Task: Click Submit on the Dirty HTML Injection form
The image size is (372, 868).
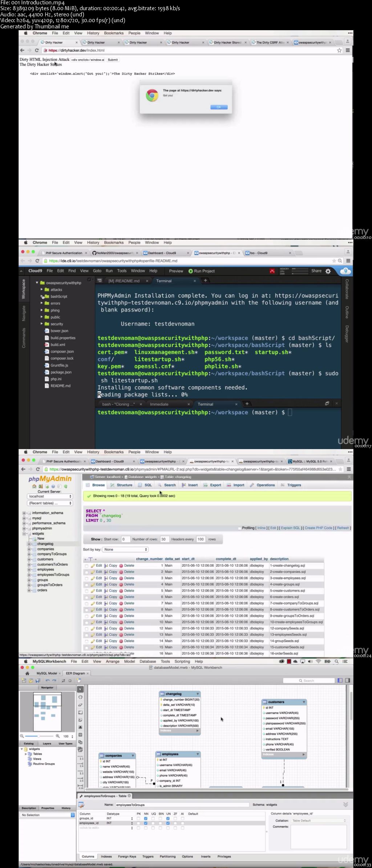Action: [x=113, y=60]
